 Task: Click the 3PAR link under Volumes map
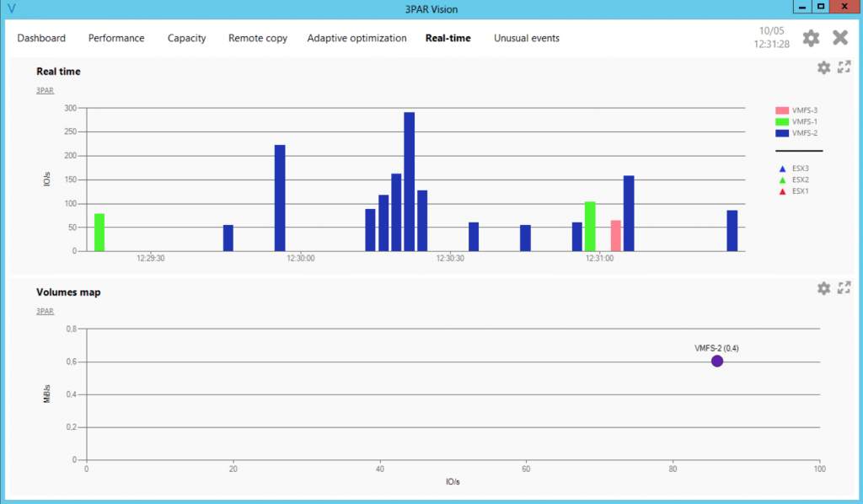46,311
